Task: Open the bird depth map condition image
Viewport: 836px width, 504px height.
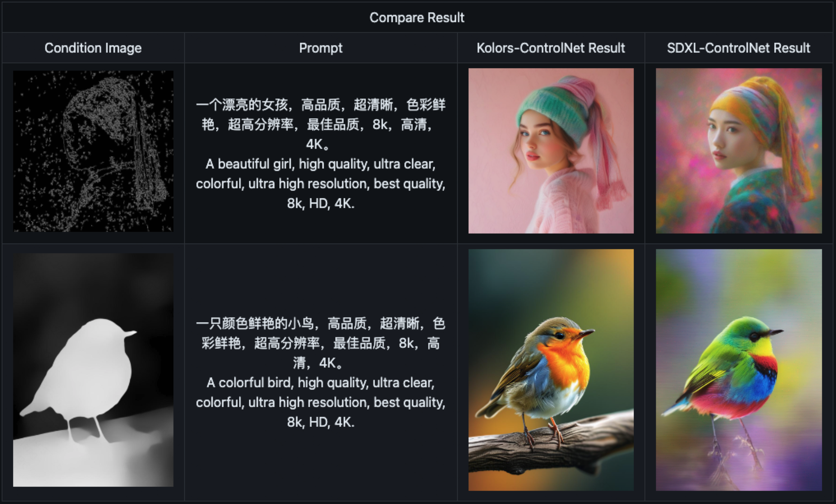Action: [x=93, y=370]
